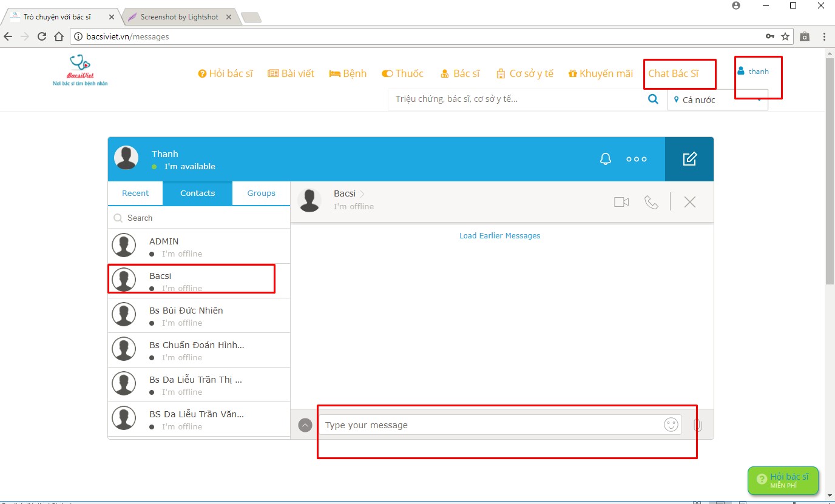This screenshot has width=835, height=504.
Task: Click Load Earlier Messages link
Action: (x=499, y=235)
